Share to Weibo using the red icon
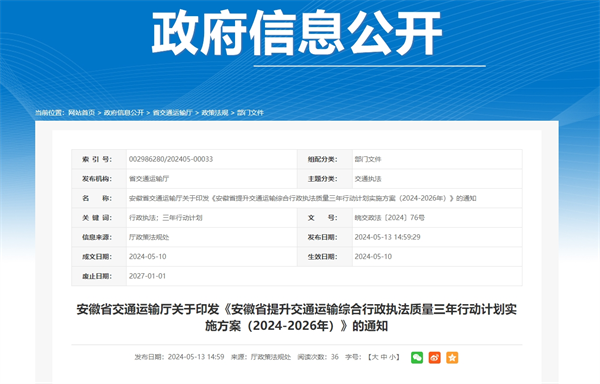 pos(434,357)
